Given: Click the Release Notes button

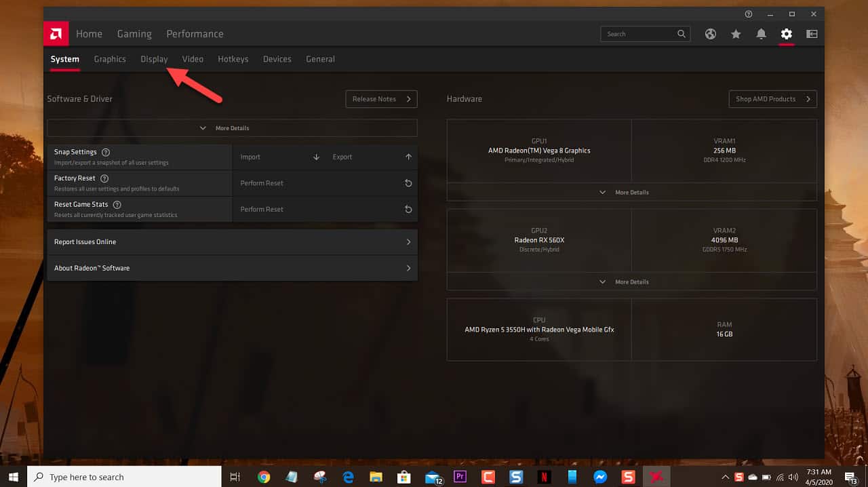Looking at the screenshot, I should [381, 99].
